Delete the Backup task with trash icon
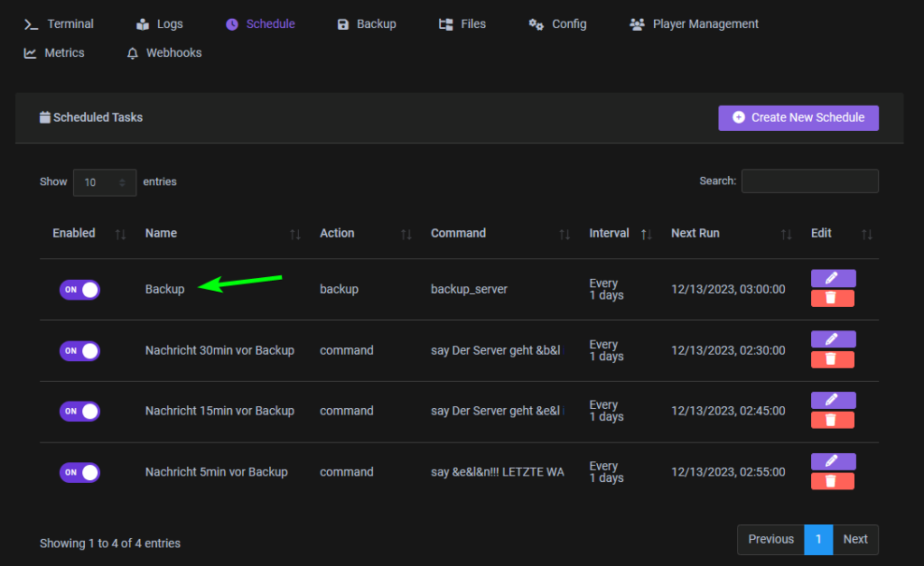Viewport: 924px width, 566px height. (833, 299)
